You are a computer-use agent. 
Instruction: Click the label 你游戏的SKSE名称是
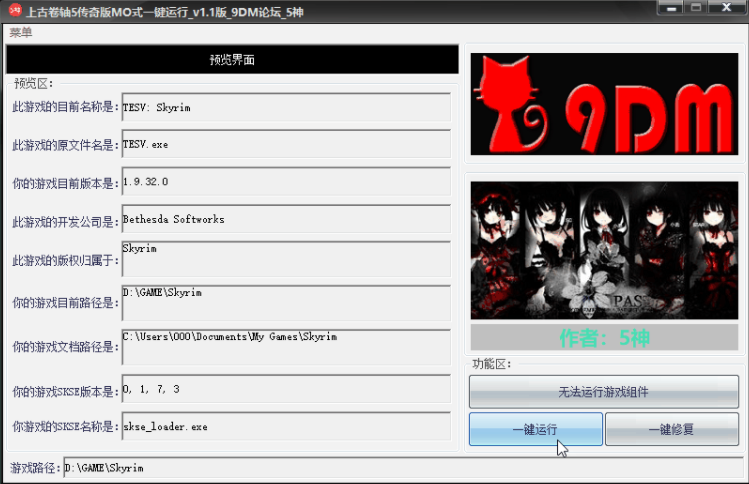(65, 426)
